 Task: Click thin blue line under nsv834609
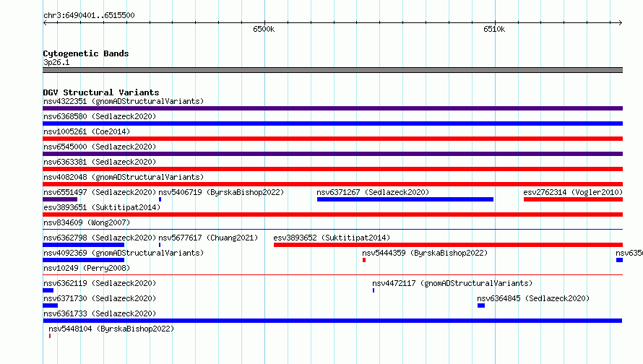(x=332, y=229)
